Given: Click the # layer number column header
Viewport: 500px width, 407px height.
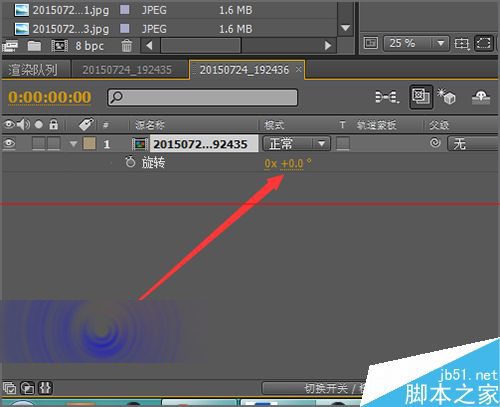Looking at the screenshot, I should tap(106, 125).
